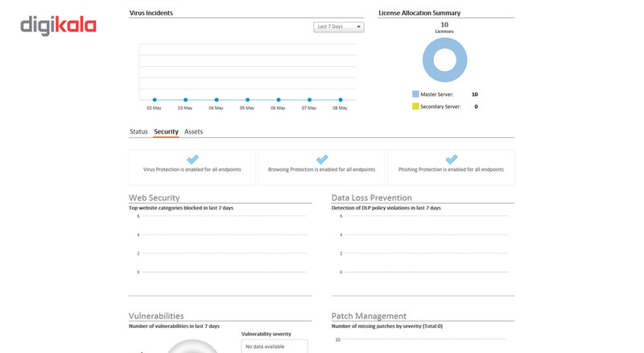Click the Phishing Protection checkmark icon

[x=452, y=160]
